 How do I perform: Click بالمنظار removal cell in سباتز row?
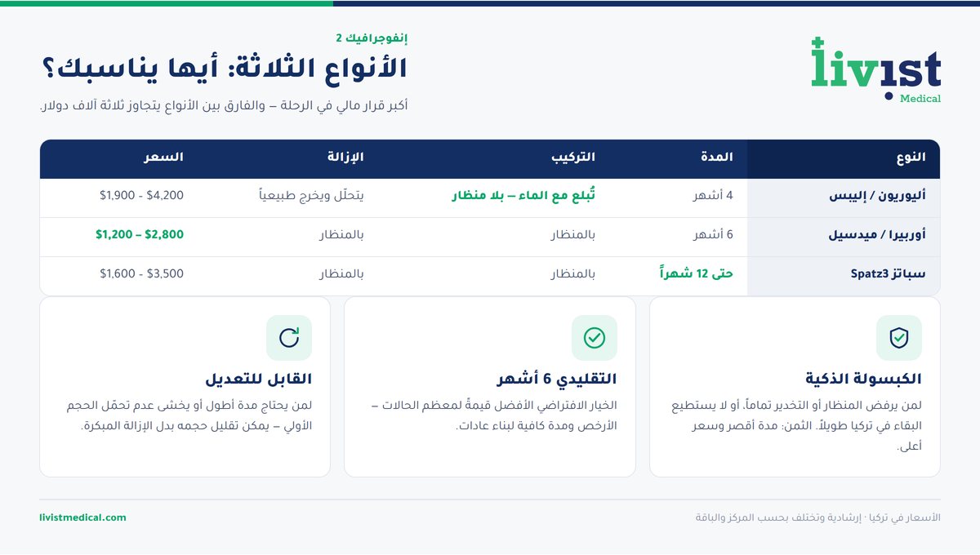(341, 274)
